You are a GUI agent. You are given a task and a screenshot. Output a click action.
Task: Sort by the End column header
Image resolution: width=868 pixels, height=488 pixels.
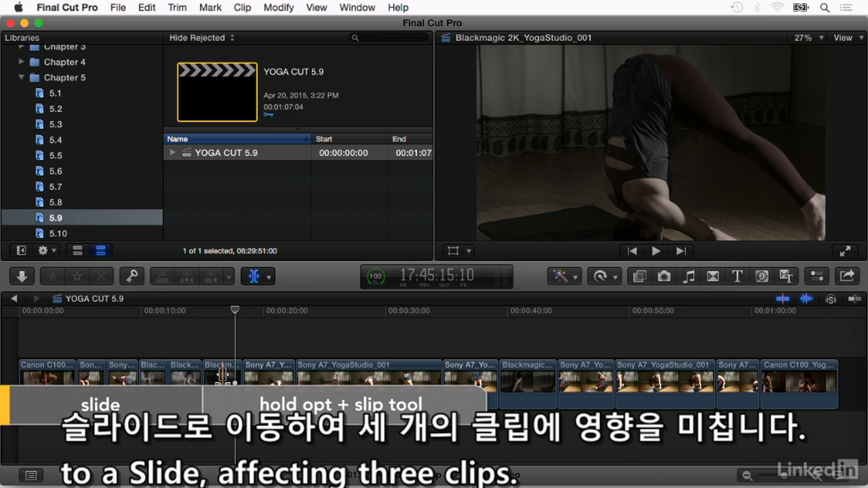(x=410, y=139)
